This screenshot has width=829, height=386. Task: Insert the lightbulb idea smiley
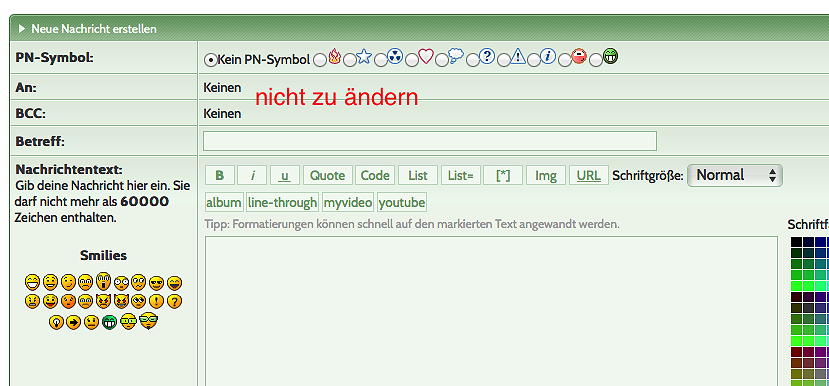(56, 322)
